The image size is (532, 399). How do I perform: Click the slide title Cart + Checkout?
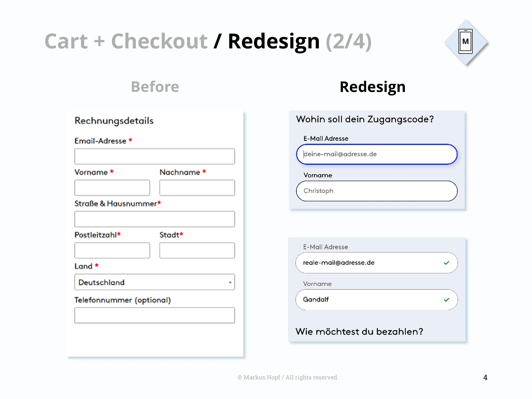tap(126, 41)
